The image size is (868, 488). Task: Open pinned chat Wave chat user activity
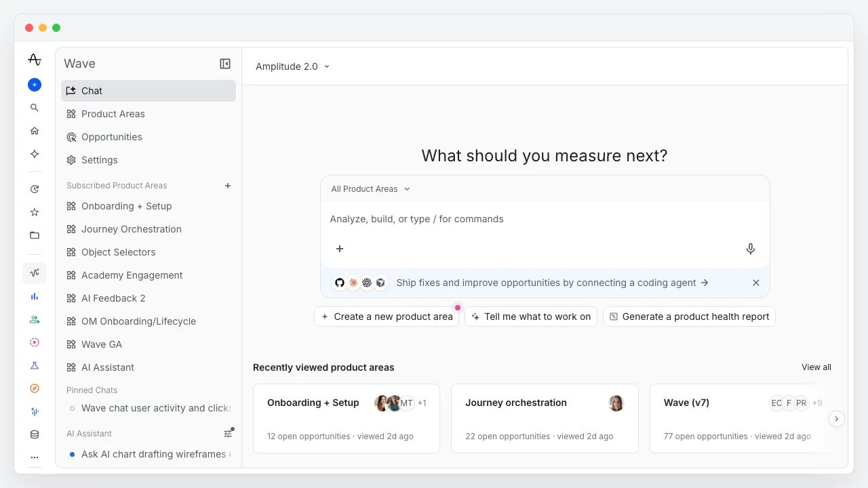point(149,408)
